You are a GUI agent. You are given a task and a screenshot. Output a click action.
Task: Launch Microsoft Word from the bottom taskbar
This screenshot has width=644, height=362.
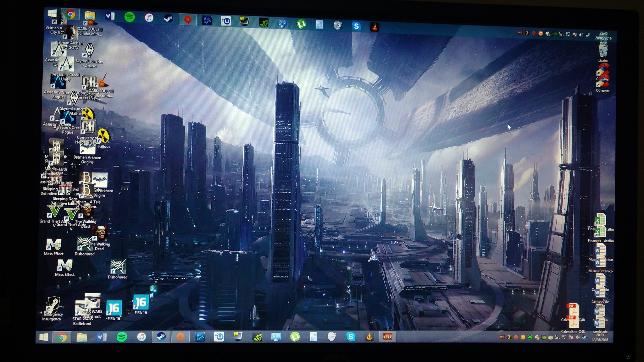(x=102, y=337)
